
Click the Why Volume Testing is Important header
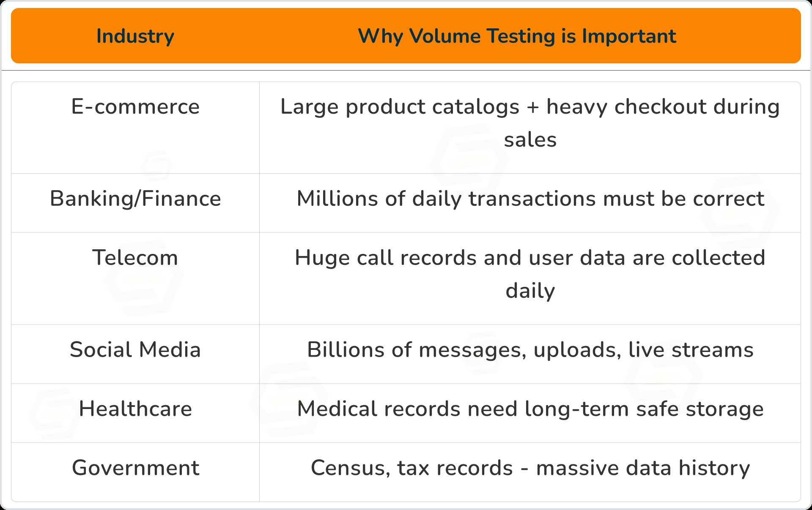point(517,36)
